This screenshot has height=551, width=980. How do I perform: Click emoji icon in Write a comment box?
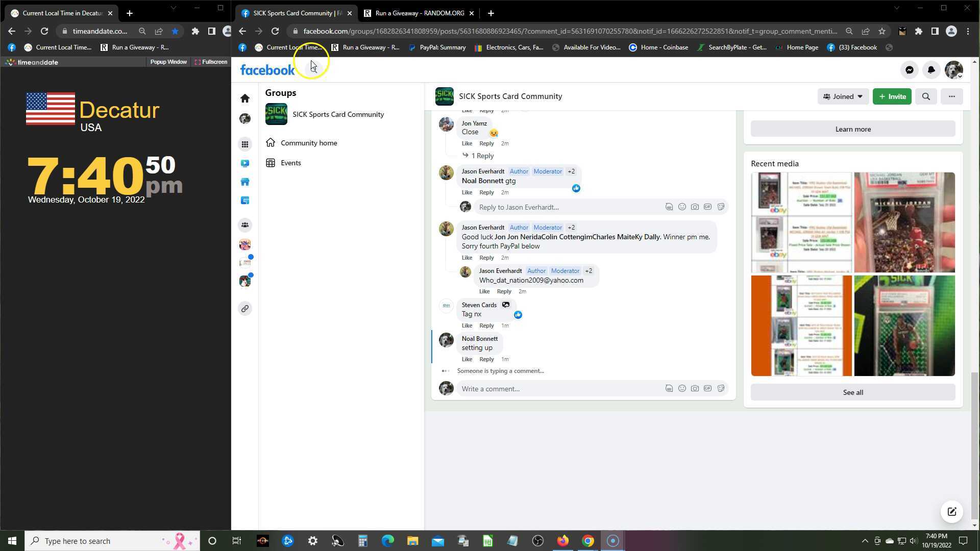point(682,389)
